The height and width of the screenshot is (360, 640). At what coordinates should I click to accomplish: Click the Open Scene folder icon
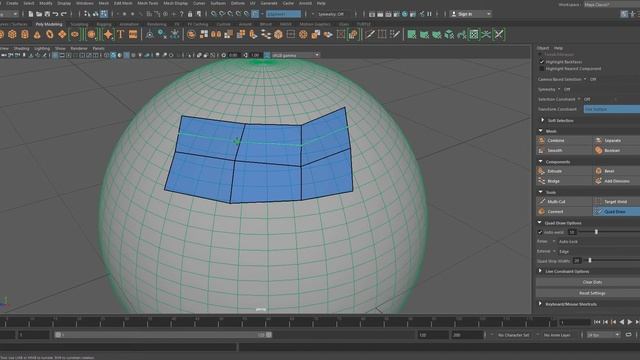coord(39,14)
